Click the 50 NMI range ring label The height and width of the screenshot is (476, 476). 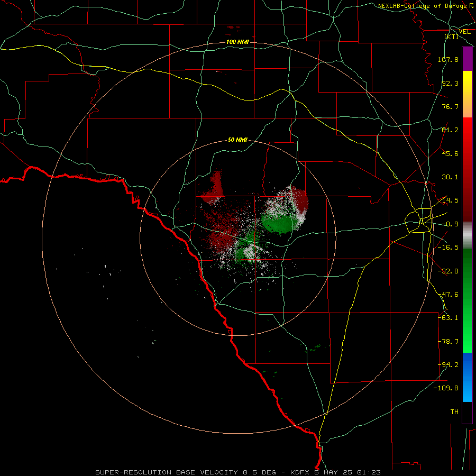(x=237, y=140)
